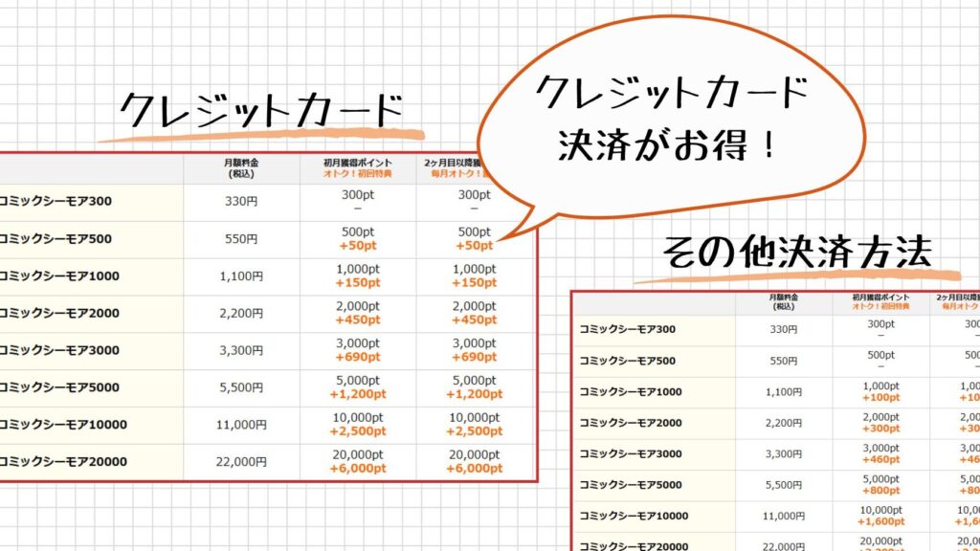Click first-month +1,200pt bonus in credit card table
980x551 pixels.
click(x=359, y=394)
